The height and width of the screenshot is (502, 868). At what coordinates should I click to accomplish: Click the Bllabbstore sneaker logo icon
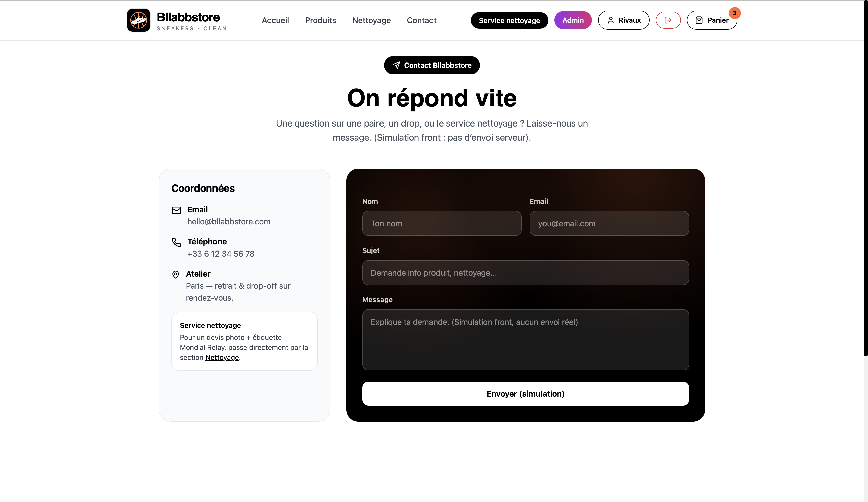(139, 20)
